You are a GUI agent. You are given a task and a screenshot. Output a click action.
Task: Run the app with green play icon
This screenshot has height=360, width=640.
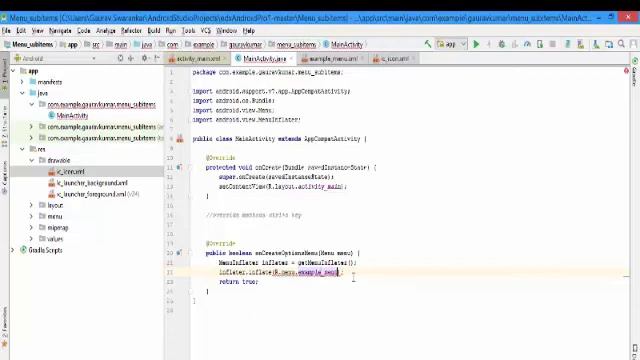476,44
